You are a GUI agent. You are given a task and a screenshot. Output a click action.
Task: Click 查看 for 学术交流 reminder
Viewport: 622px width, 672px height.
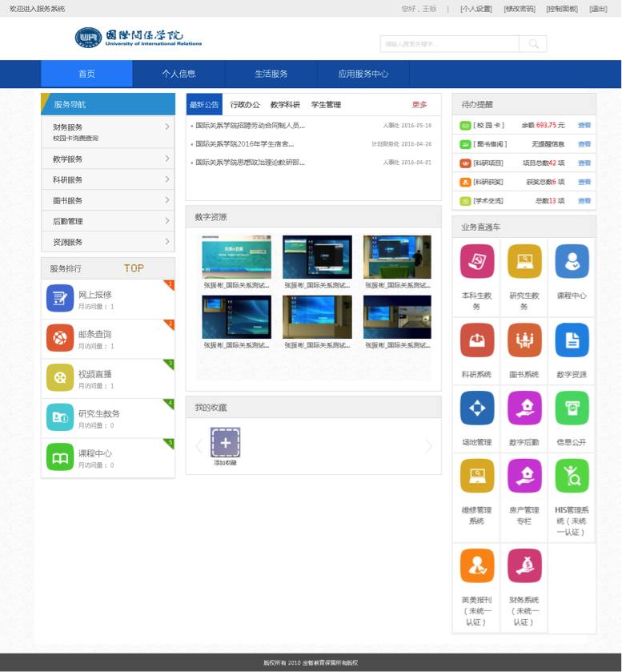click(x=584, y=200)
